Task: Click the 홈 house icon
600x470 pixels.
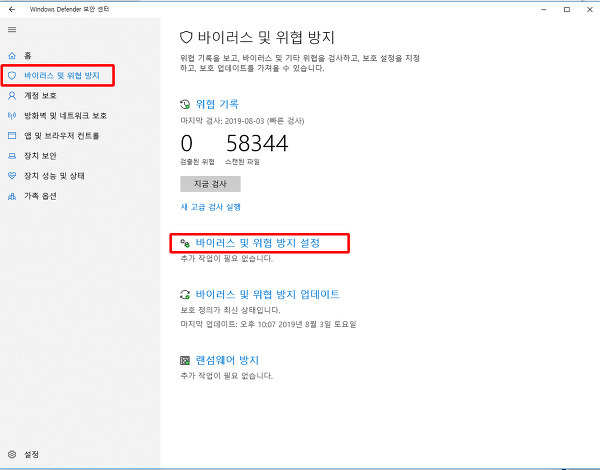Action: (12, 56)
